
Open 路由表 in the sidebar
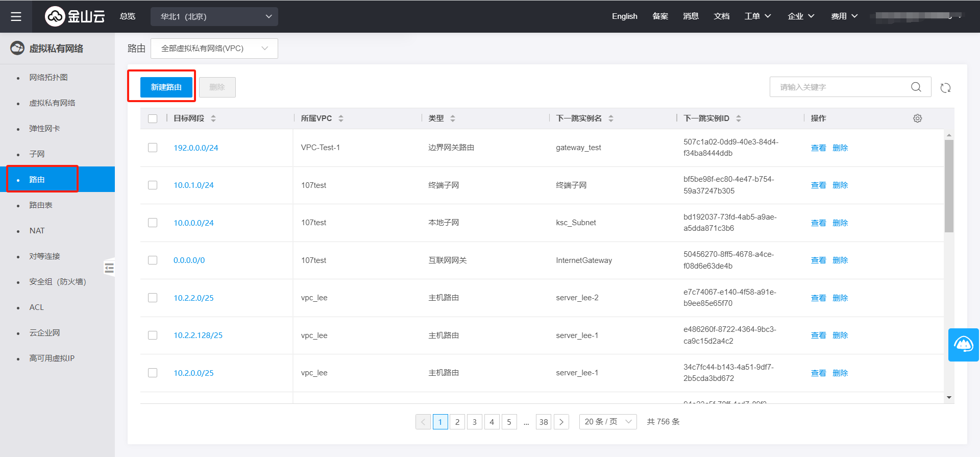tap(41, 205)
